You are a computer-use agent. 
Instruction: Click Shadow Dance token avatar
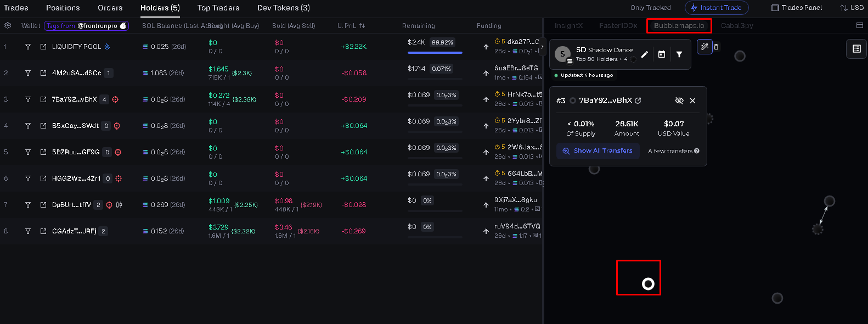(562, 54)
